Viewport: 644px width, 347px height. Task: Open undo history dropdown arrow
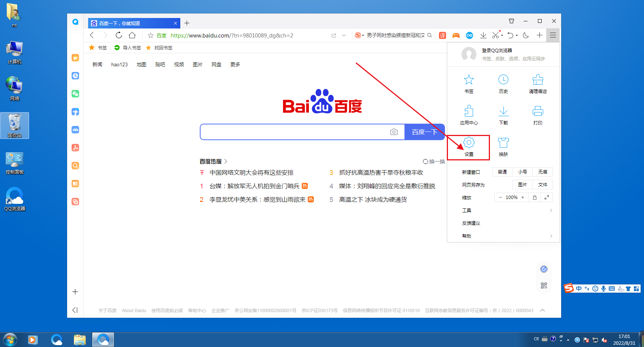(x=517, y=36)
